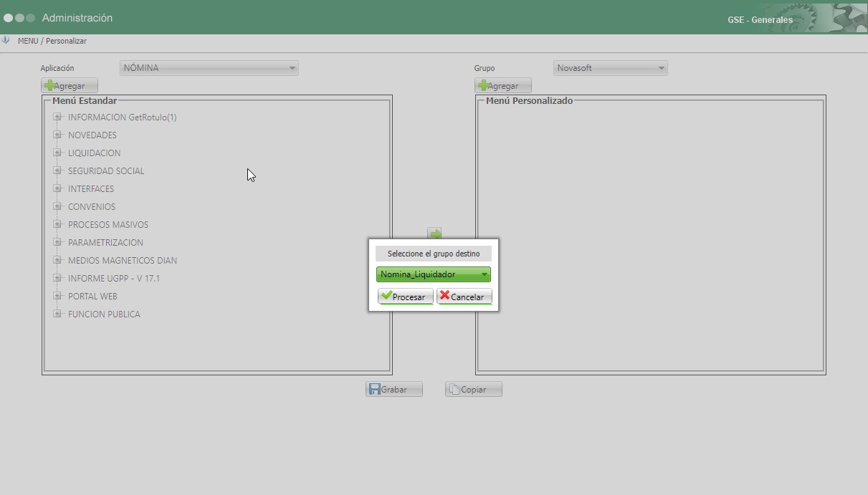
Task: Click the Grabar save button
Action: (394, 389)
